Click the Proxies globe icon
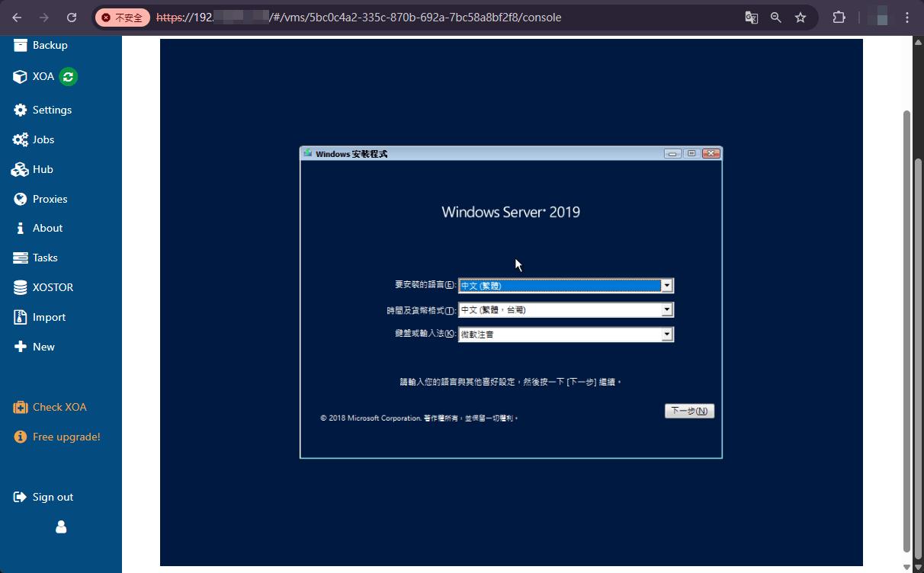 pos(20,199)
